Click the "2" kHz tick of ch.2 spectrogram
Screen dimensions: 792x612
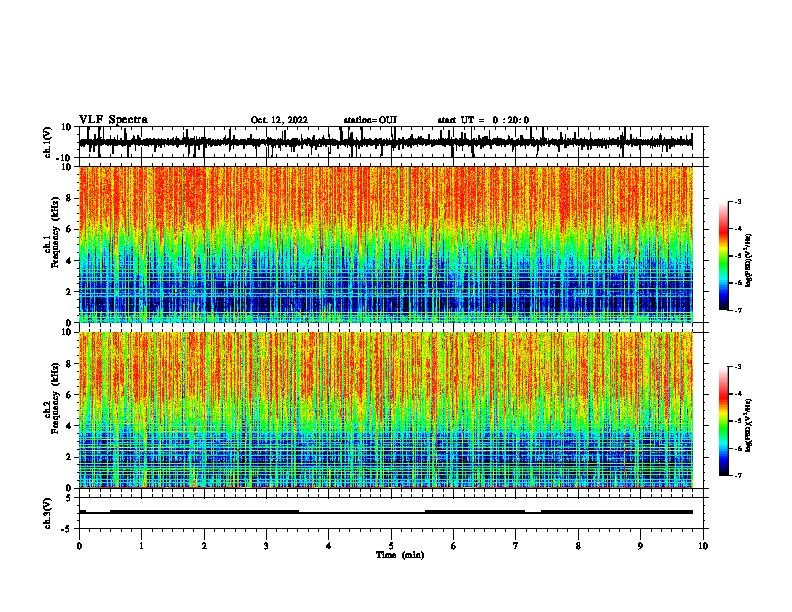tap(70, 457)
